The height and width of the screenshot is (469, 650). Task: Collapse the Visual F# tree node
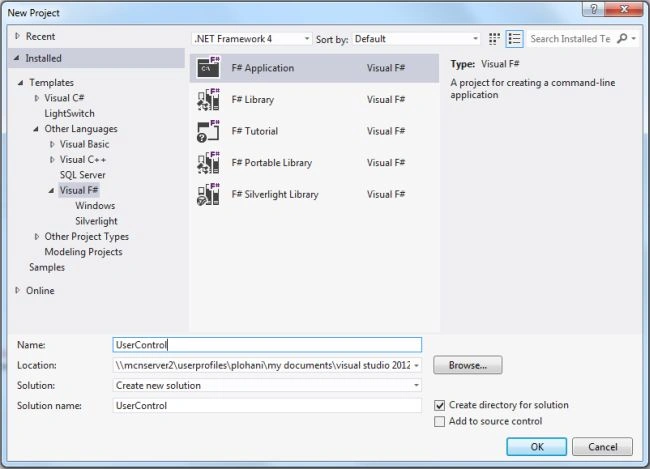click(51, 190)
